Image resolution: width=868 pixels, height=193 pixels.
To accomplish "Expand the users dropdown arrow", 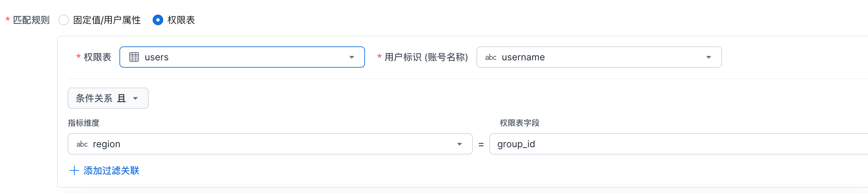I will pos(351,57).
